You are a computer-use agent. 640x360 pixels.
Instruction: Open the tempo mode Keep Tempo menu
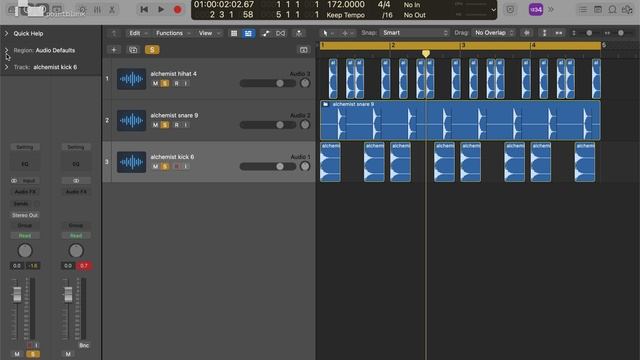[345, 15]
